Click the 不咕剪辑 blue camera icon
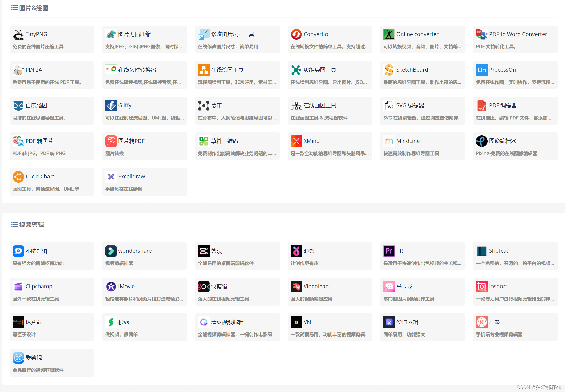Image resolution: width=565 pixels, height=392 pixels. [x=18, y=251]
